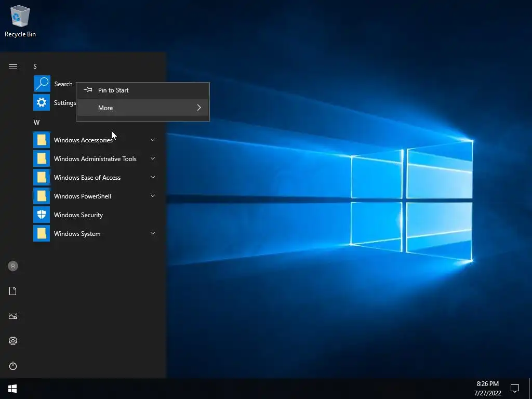Click the letter W group header

[36, 123]
